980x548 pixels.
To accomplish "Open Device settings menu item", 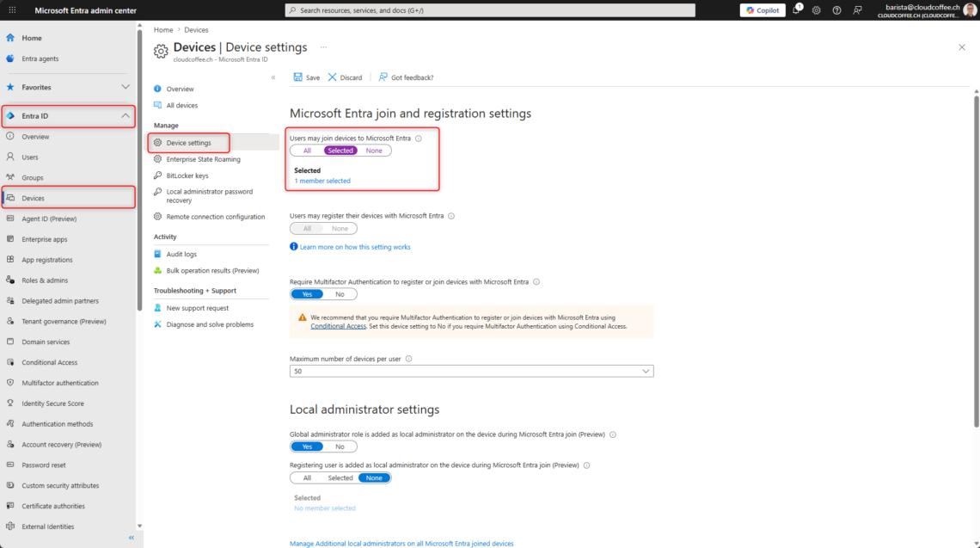I will point(189,143).
